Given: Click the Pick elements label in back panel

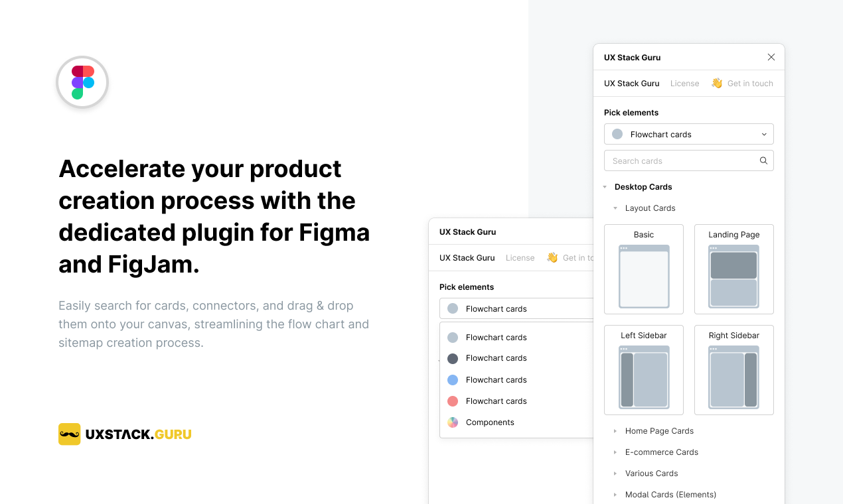Looking at the screenshot, I should click(x=467, y=287).
